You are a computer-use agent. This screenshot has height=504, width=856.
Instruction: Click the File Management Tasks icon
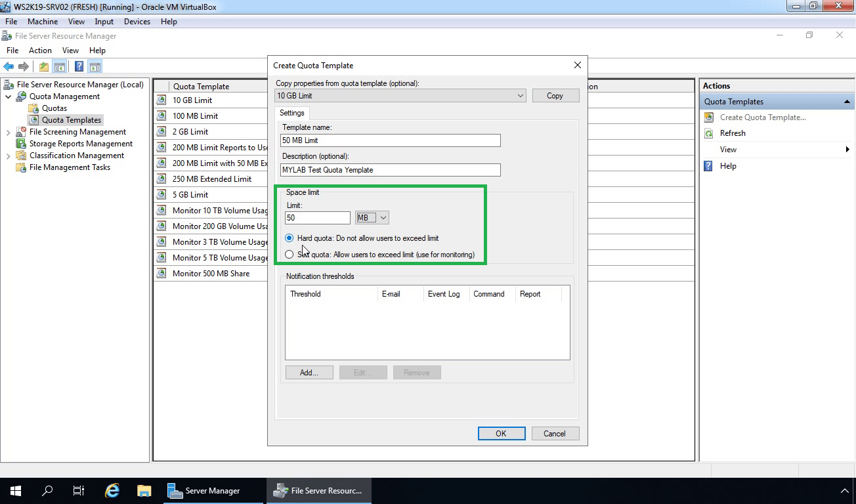click(x=21, y=167)
